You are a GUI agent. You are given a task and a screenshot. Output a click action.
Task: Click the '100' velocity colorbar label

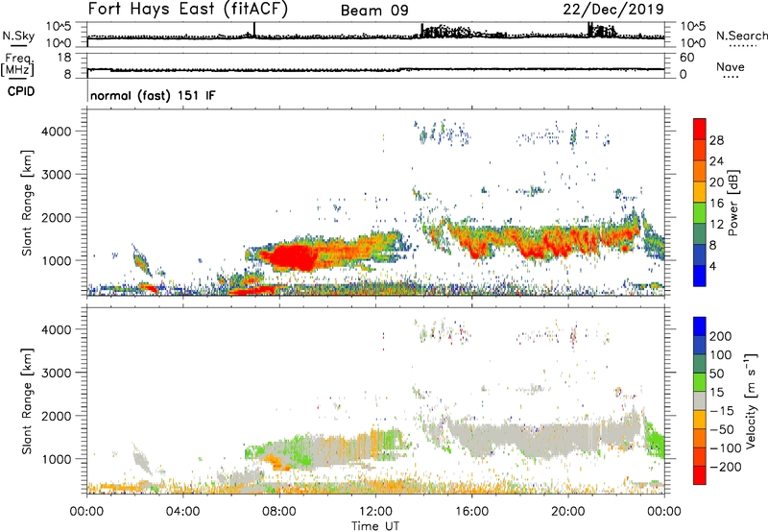coord(721,355)
